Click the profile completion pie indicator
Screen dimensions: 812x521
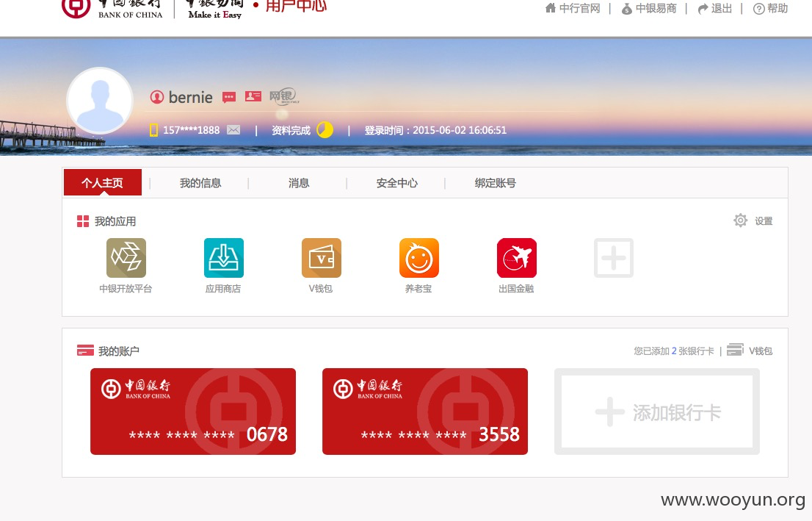(325, 129)
